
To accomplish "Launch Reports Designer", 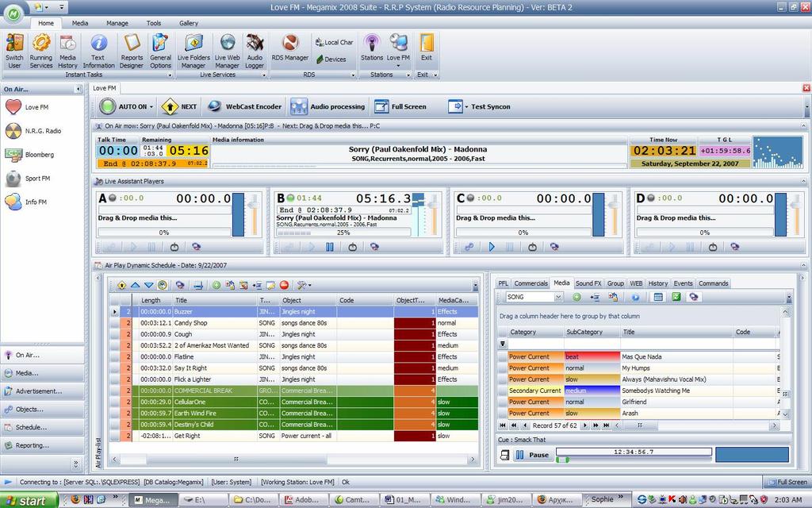I will coord(132,51).
